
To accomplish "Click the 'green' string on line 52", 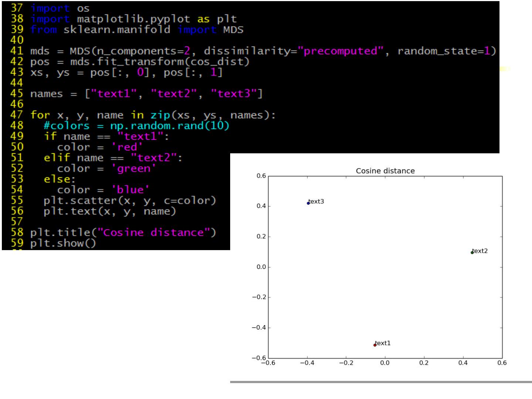I will click(133, 168).
